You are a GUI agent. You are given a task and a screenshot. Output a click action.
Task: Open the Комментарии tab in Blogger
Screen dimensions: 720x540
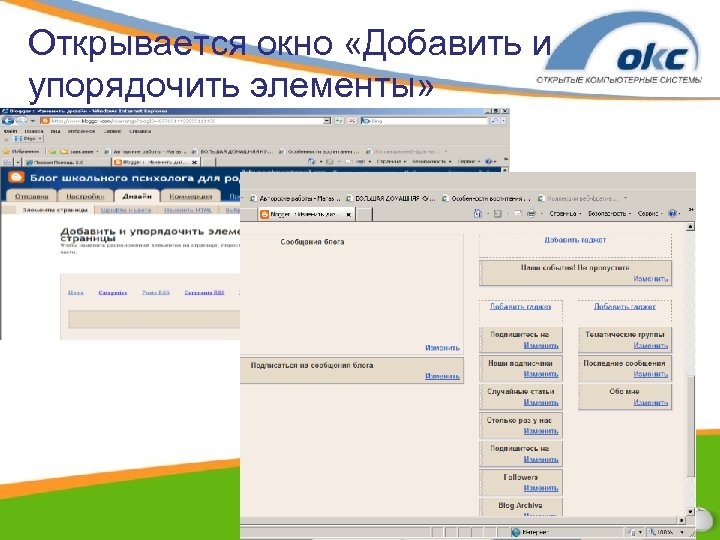(191, 197)
